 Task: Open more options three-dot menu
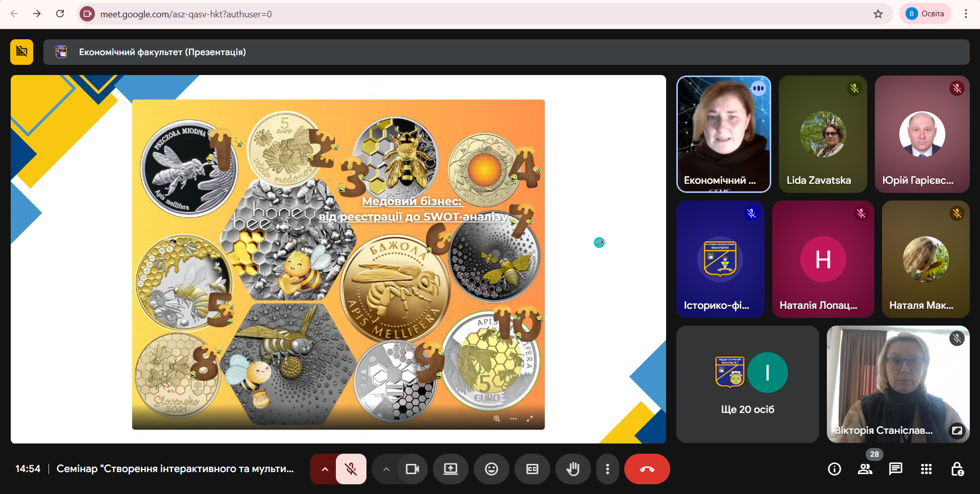[607, 469]
